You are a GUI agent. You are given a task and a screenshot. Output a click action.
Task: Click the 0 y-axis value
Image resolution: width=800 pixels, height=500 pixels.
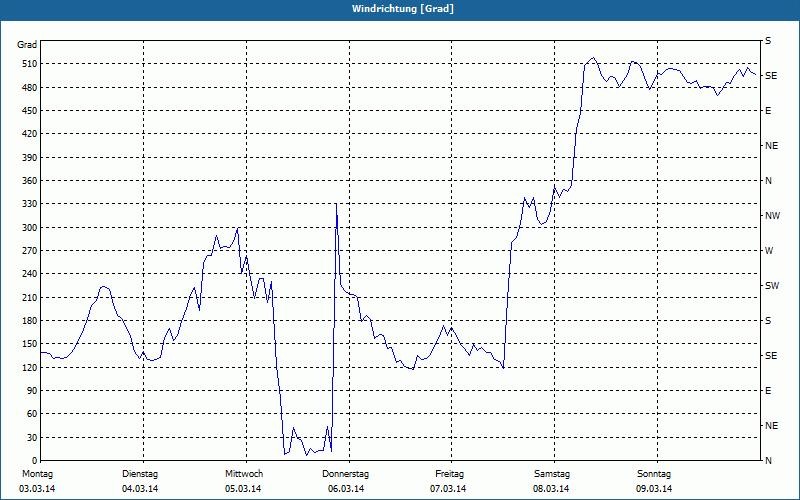pyautogui.click(x=35, y=461)
